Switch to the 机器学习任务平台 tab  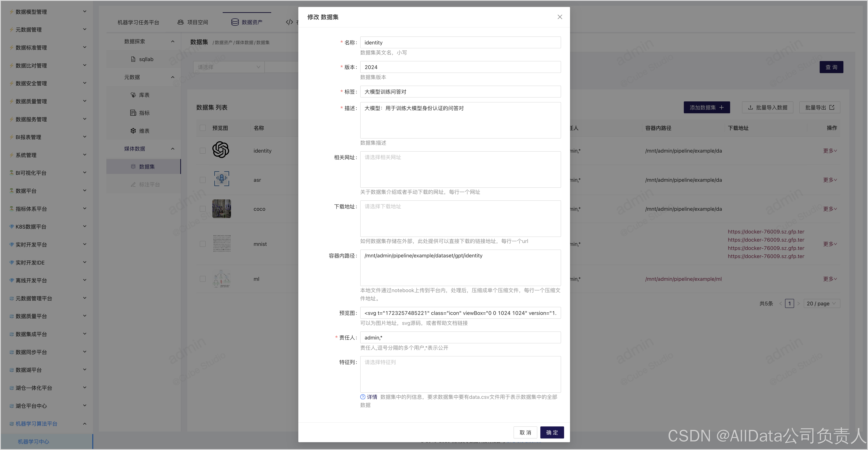tap(138, 22)
